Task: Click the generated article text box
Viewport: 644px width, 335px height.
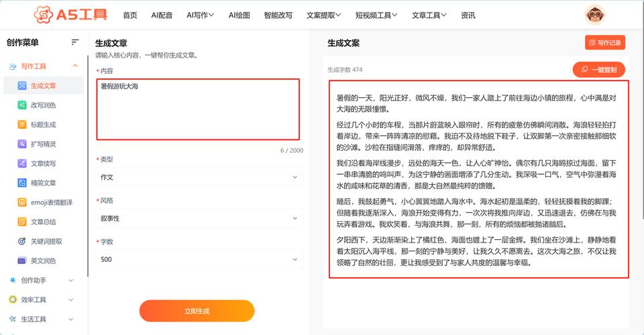Action: 478,179
